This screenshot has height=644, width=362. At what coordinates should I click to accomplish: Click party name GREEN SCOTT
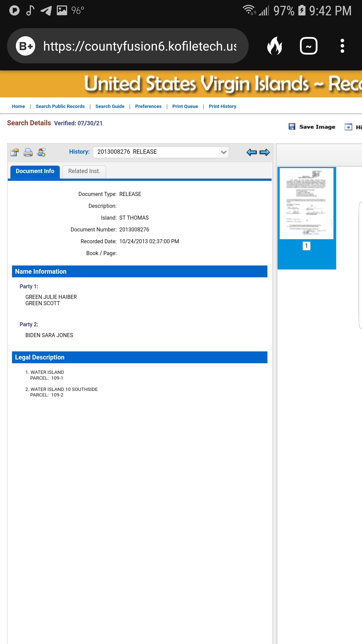(43, 303)
